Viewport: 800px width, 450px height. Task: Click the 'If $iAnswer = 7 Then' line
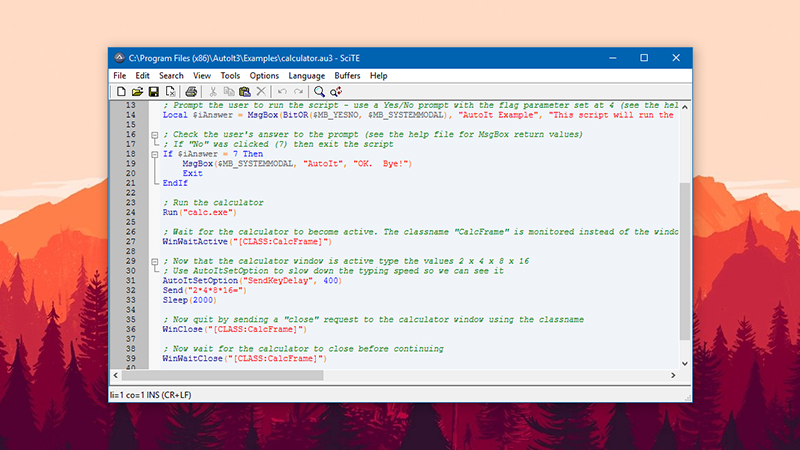213,154
